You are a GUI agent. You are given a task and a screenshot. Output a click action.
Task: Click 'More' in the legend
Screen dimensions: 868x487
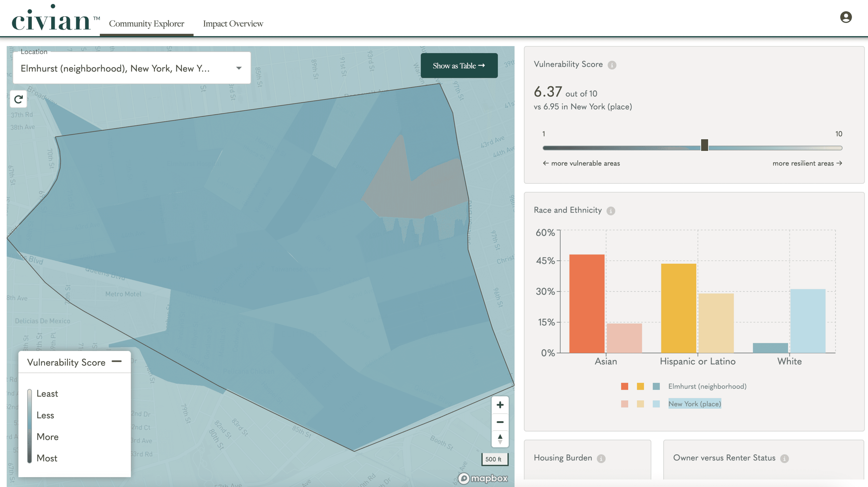click(48, 437)
